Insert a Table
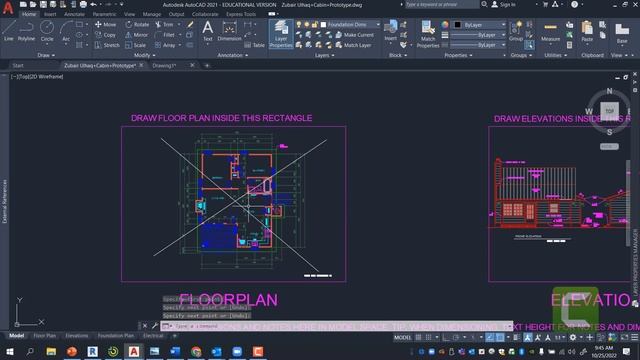Screen dimensions: 640x360 (255, 45)
